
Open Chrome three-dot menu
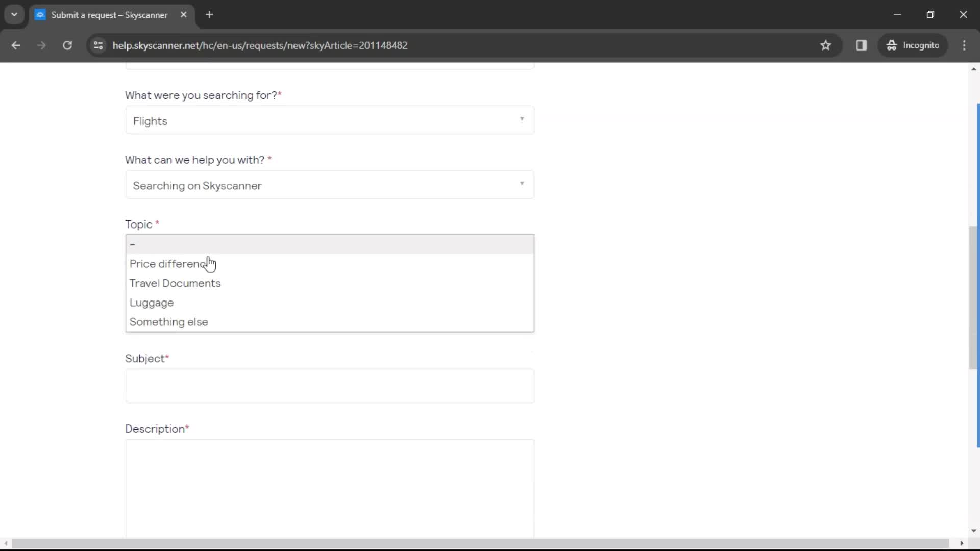coord(964,45)
